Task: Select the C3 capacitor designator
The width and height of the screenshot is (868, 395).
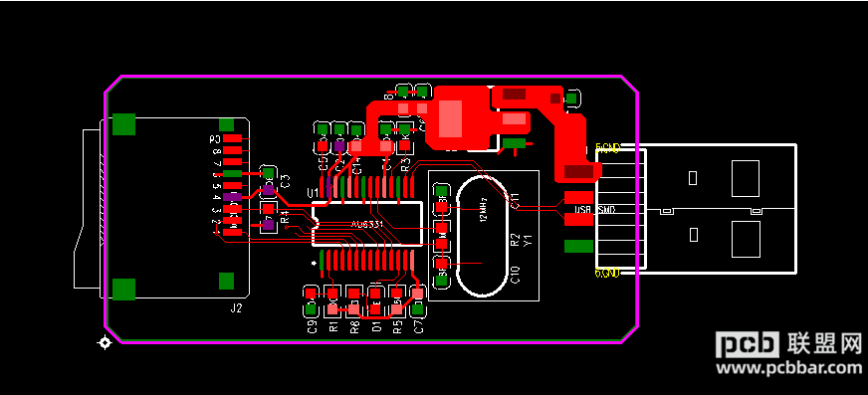Action: [286, 180]
